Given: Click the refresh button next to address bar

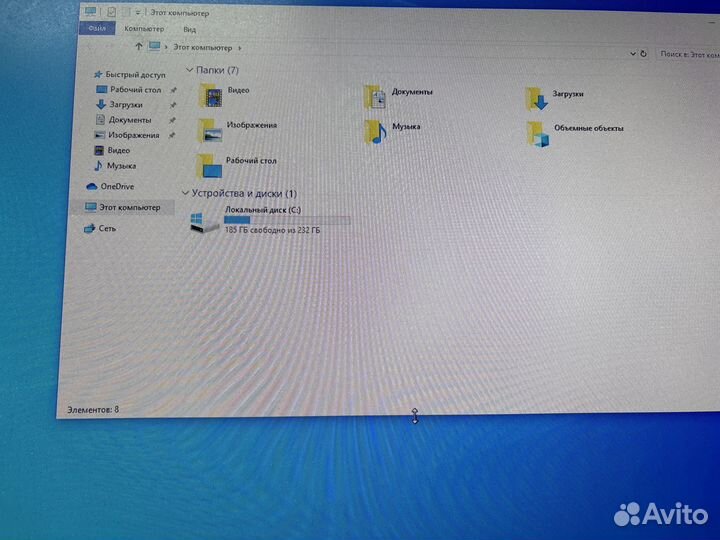Looking at the screenshot, I should 644,53.
